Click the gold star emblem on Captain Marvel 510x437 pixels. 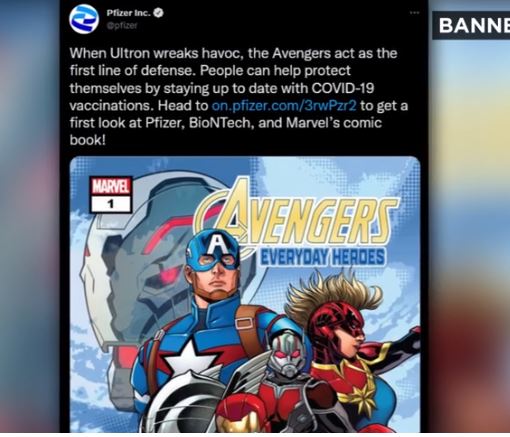[362, 397]
